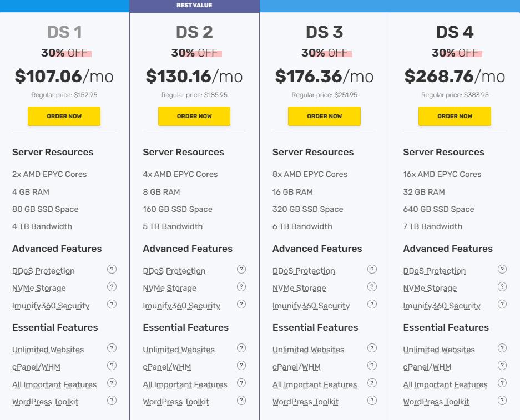This screenshot has height=420, width=520.
Task: Click help icon beside DS 4 DDoS Protection
Action: 502,270
